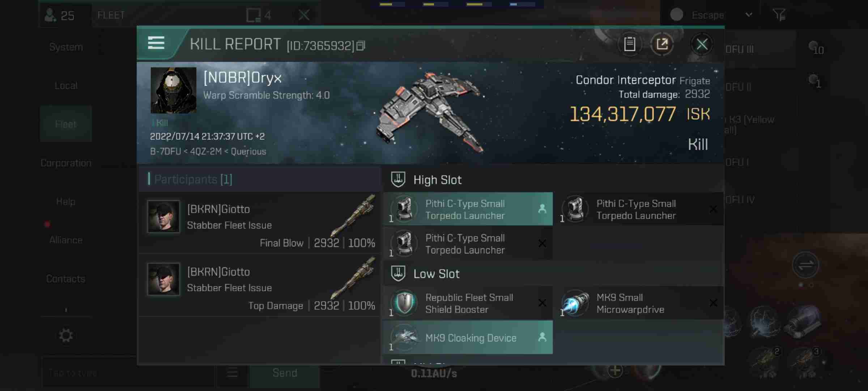Screen dimensions: 868x391
Task: Click the external share/export icon
Action: click(662, 44)
